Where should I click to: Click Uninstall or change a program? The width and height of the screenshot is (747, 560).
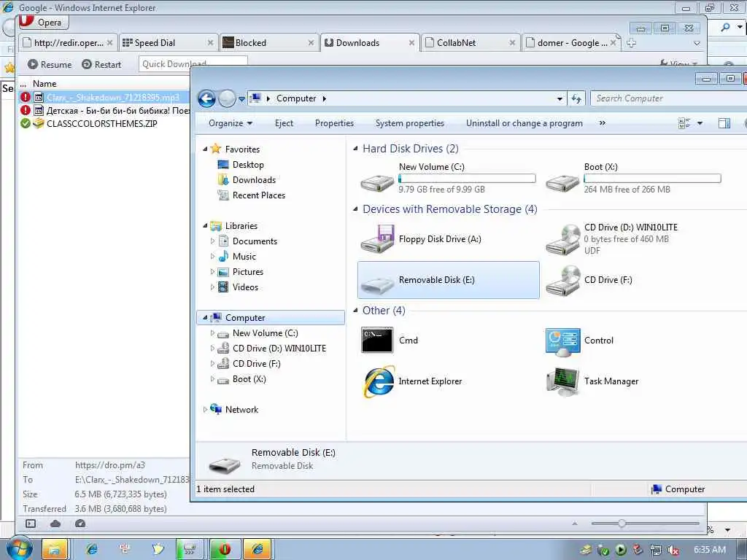click(524, 123)
